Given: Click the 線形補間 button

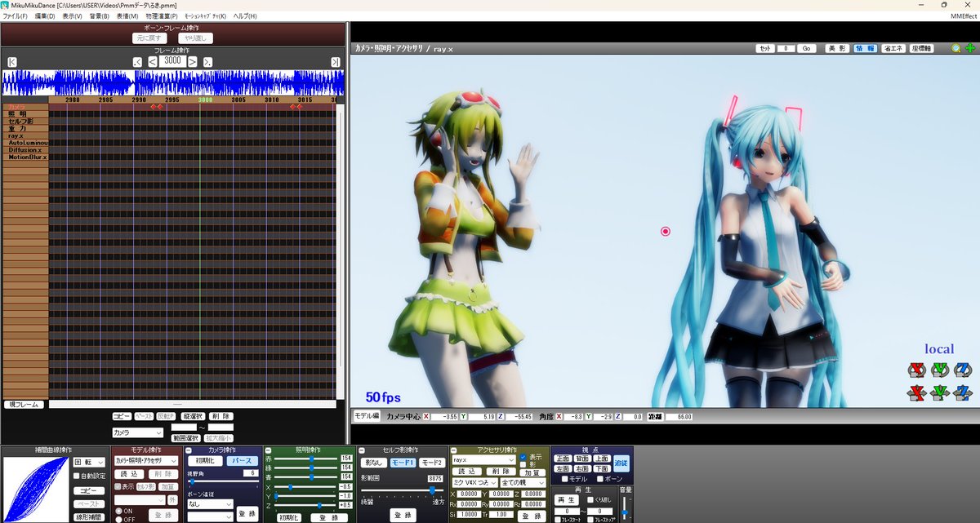Looking at the screenshot, I should [89, 516].
